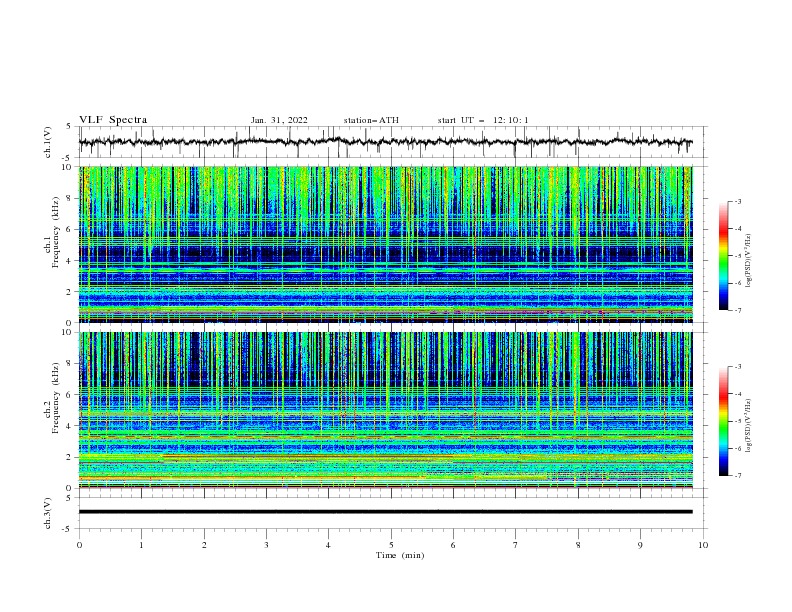Select the ch.2 "Frequency (kHz)" axis label

[56, 398]
